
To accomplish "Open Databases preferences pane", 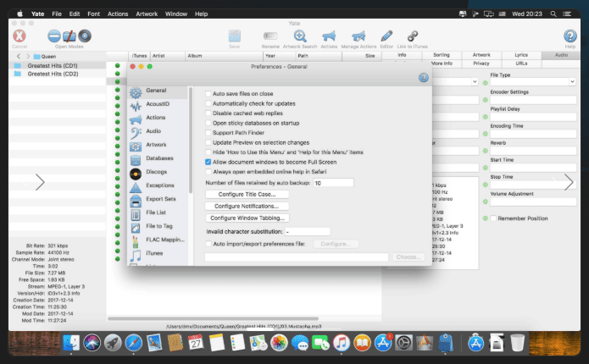I will [158, 159].
